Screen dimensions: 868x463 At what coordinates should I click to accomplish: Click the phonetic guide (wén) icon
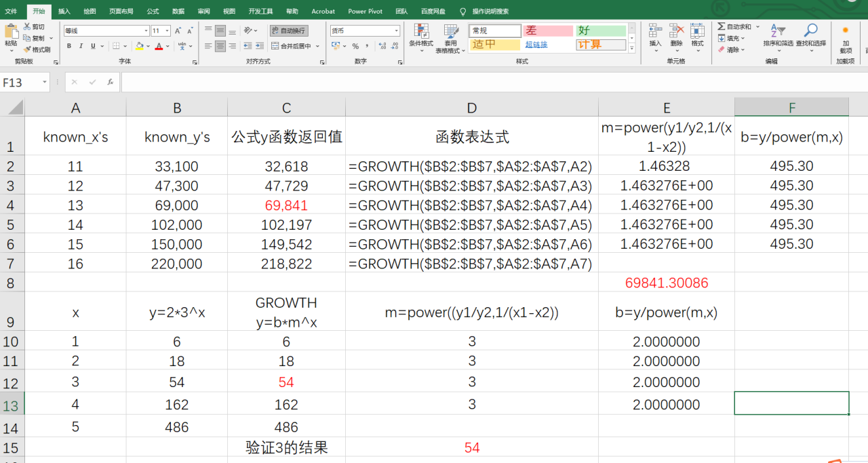point(182,46)
